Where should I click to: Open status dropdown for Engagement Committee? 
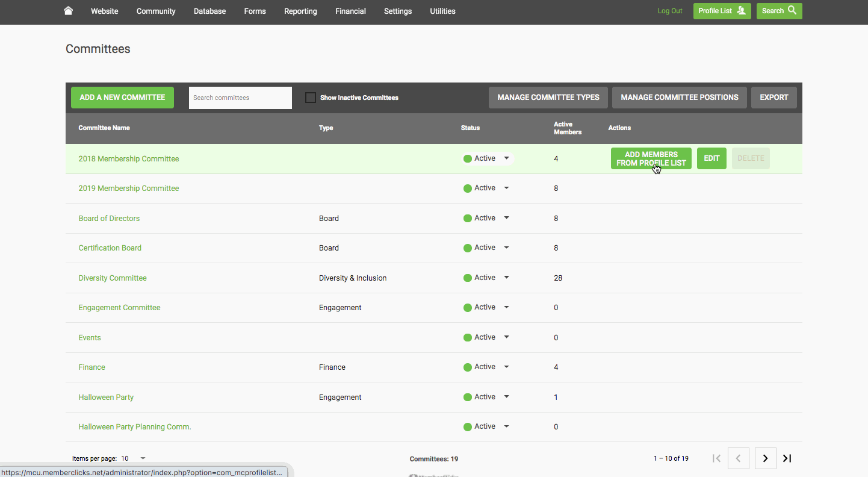click(506, 307)
